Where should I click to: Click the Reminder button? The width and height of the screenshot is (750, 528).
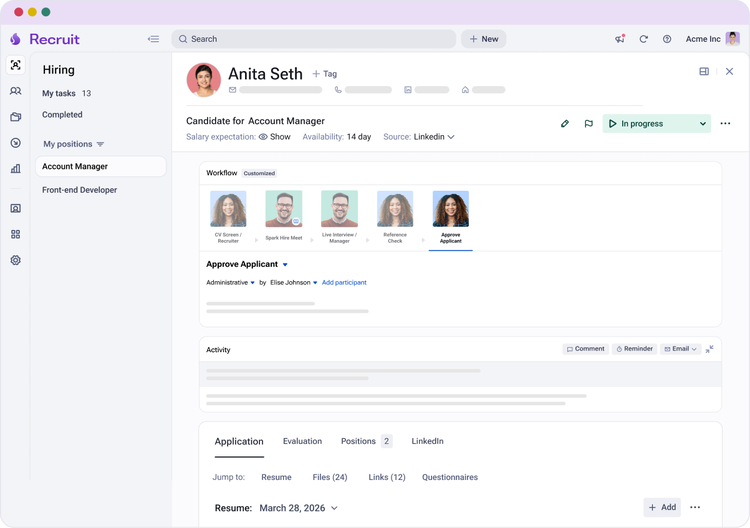(x=634, y=349)
